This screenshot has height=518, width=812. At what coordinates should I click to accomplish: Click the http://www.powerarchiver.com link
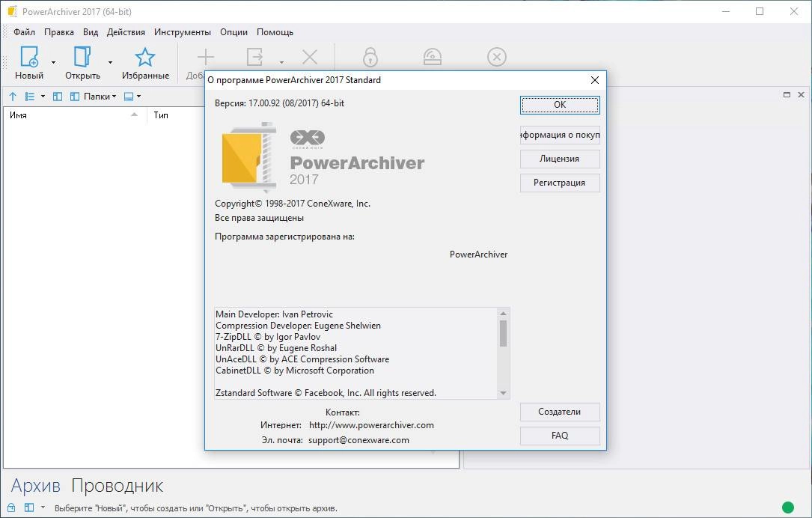point(371,425)
